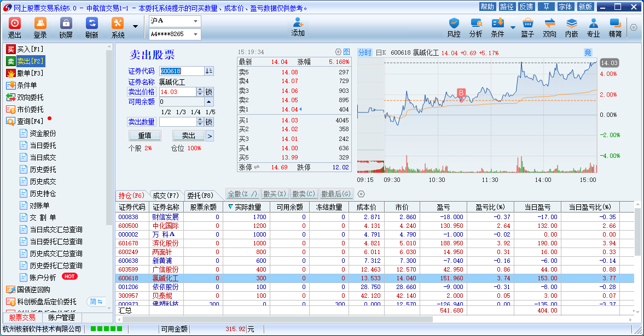Click the 添加 add account icon
The image size is (644, 336).
[298, 27]
